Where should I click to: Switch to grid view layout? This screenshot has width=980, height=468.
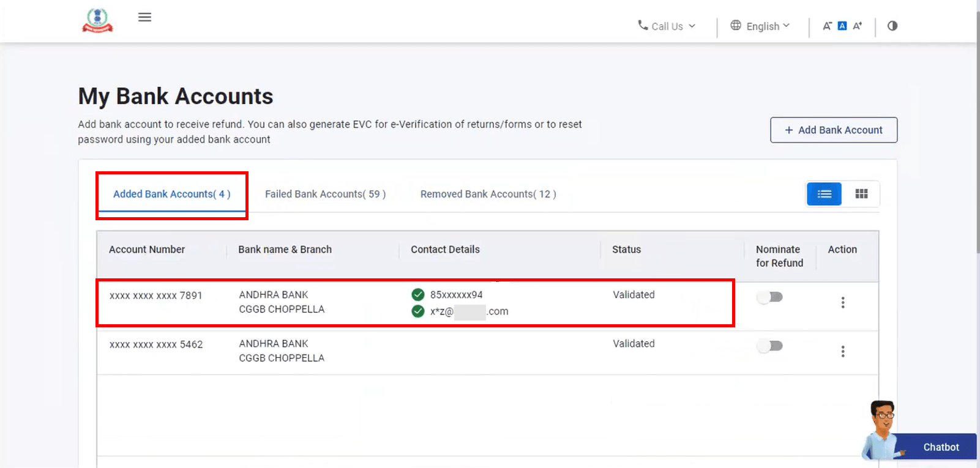[x=861, y=194]
